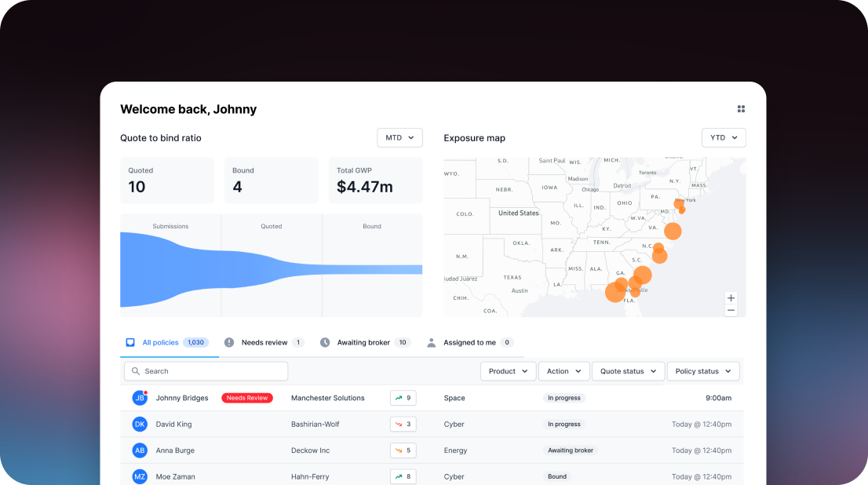Click the large orange bubble near Florida panhandle
The image size is (868, 485).
[x=615, y=292]
